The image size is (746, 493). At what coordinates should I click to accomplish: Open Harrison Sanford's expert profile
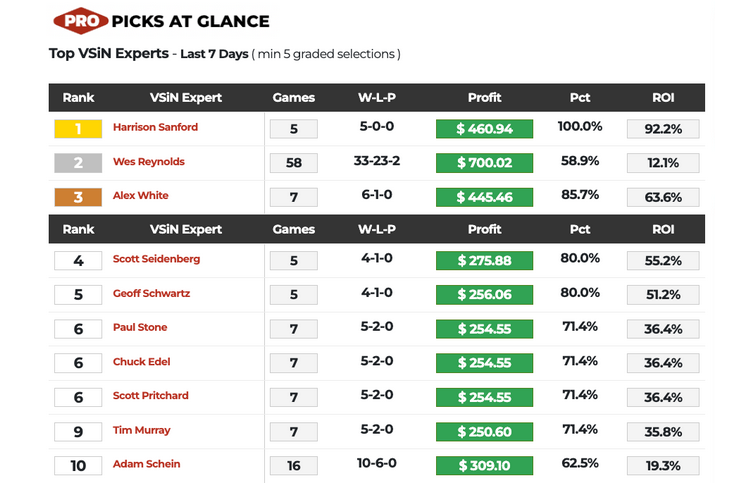point(155,128)
